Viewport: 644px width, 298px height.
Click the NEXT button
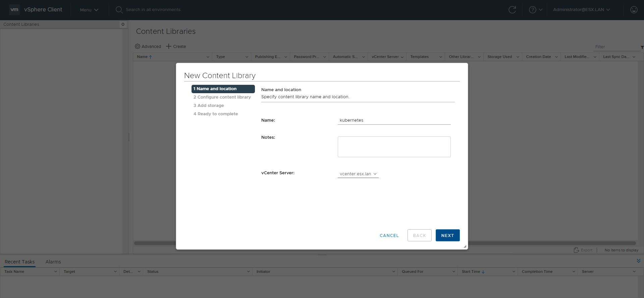447,235
